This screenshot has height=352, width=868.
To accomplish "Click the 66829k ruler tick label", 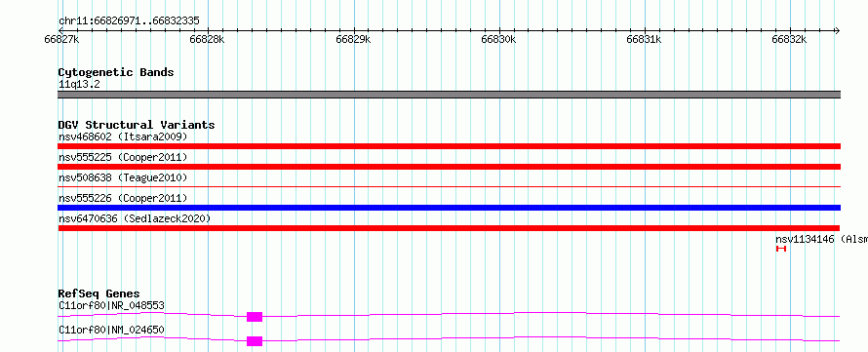I will pos(353,40).
